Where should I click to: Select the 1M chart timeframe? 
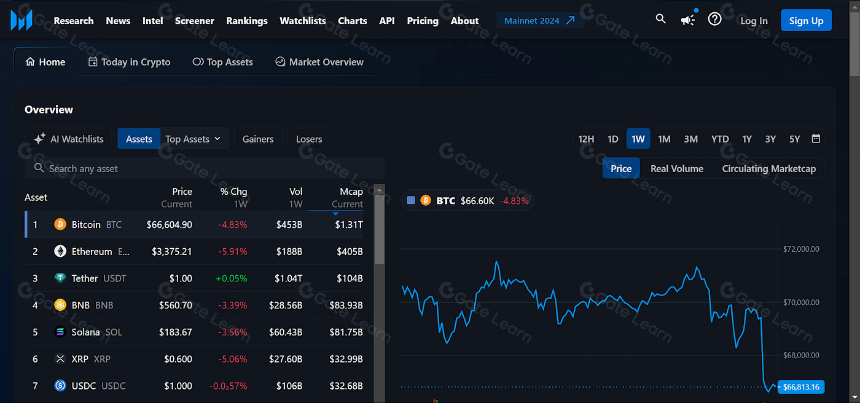click(x=664, y=139)
